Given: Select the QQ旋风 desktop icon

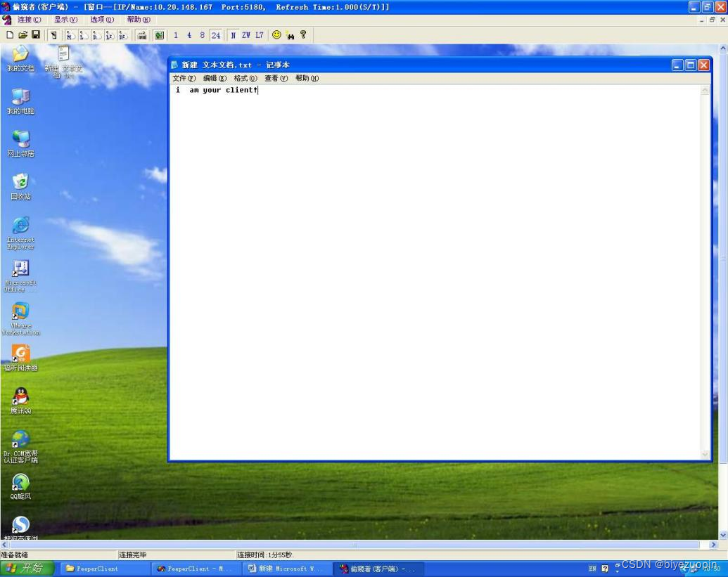Looking at the screenshot, I should (x=20, y=486).
